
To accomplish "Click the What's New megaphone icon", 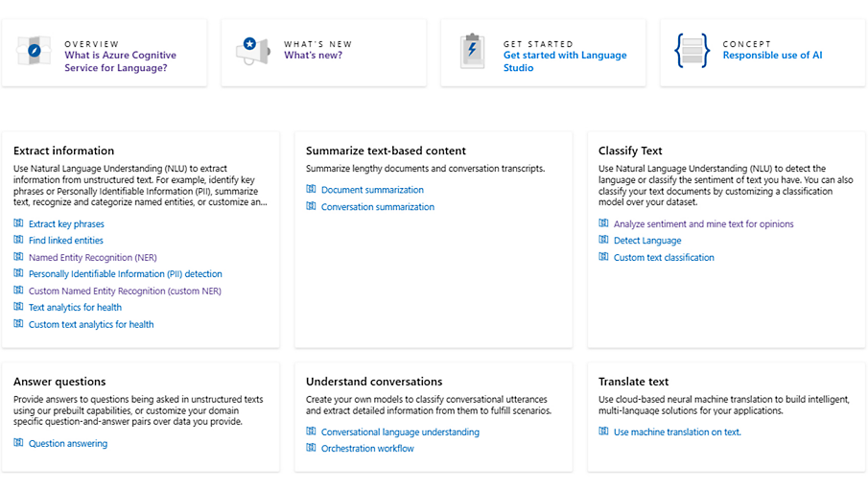I will pos(253,50).
